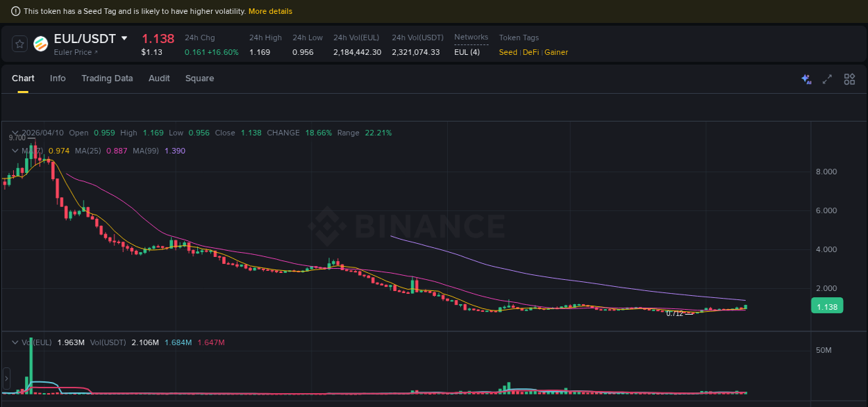Click the Networks EUL (4) entry
Image resolution: width=868 pixels, height=407 pixels.
click(467, 51)
